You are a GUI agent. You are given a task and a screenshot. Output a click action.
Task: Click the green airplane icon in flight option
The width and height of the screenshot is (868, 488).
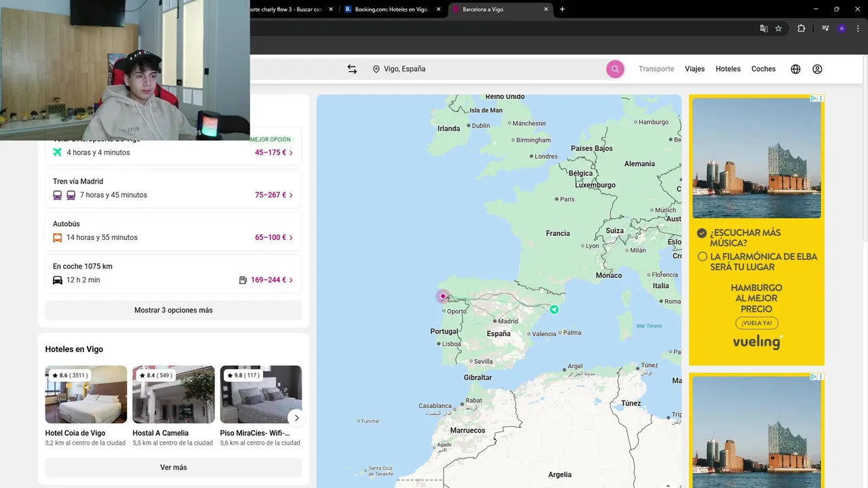pyautogui.click(x=58, y=152)
